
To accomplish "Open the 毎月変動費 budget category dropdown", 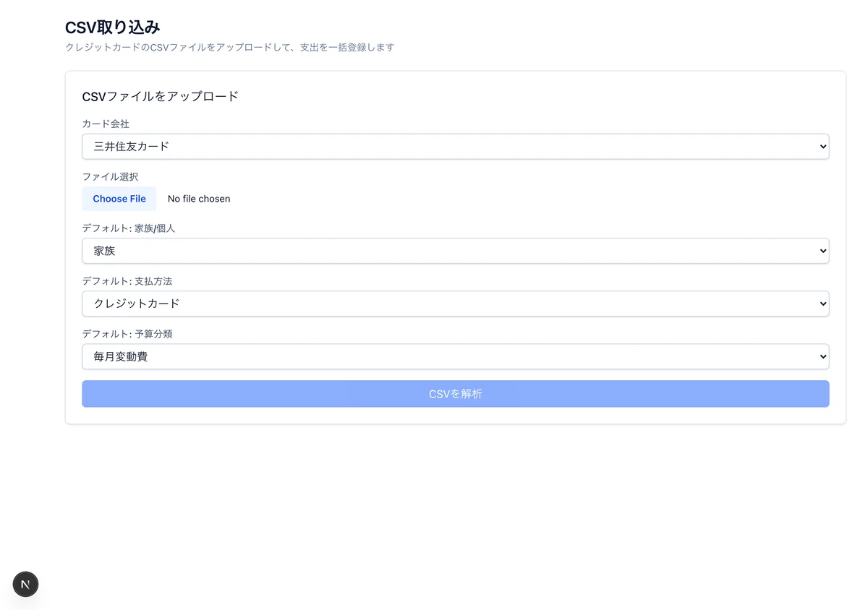I will coord(456,356).
